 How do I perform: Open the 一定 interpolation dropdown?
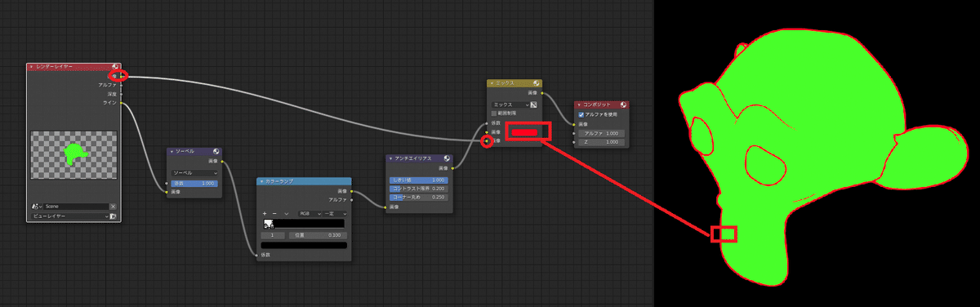335,213
